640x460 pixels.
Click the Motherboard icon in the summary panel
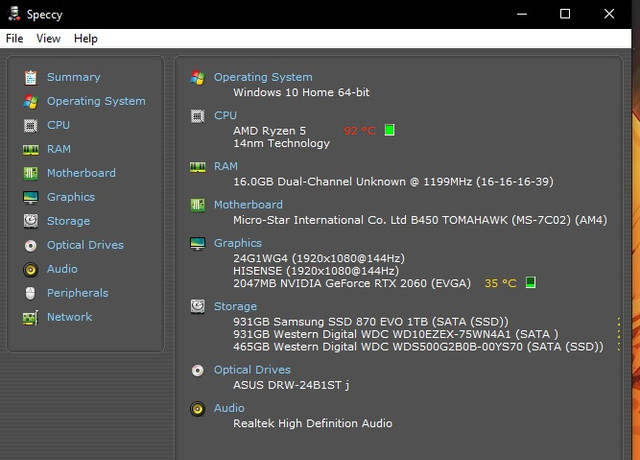point(198,205)
